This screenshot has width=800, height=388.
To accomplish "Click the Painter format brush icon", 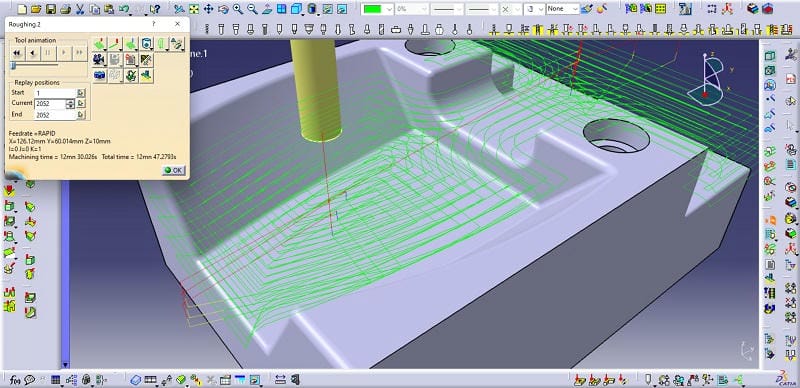I will 587,9.
